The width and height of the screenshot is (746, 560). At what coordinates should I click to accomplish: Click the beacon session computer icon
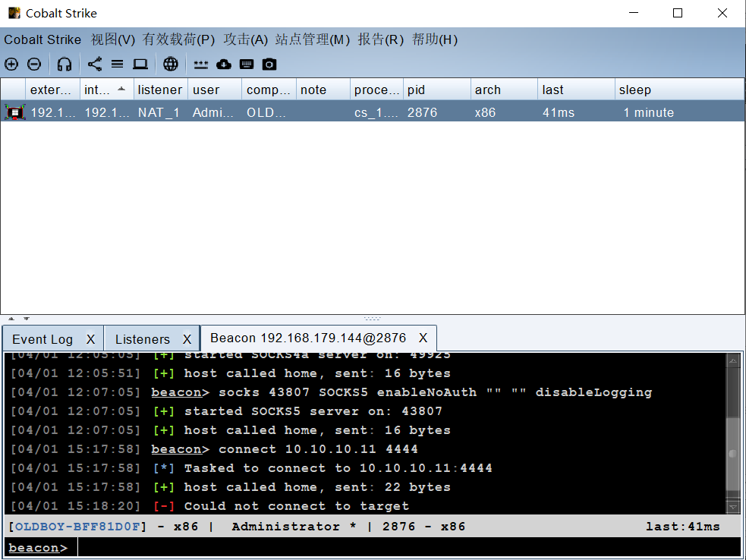coord(14,112)
